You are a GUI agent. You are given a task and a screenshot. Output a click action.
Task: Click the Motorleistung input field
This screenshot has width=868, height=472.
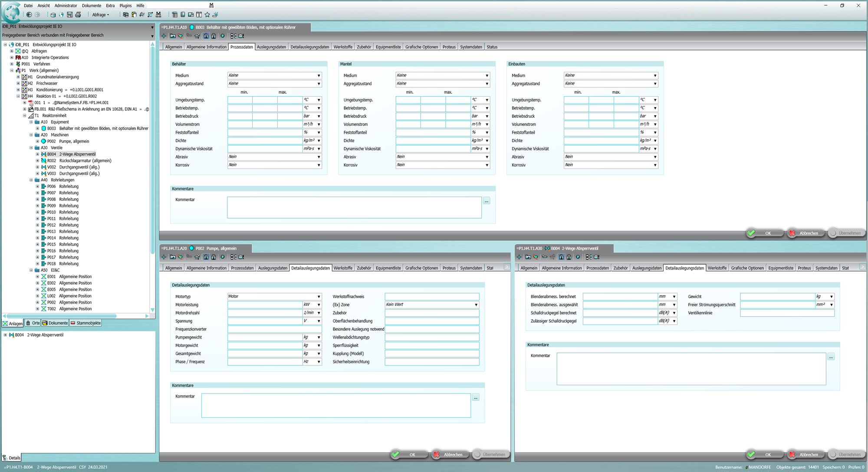coord(264,305)
